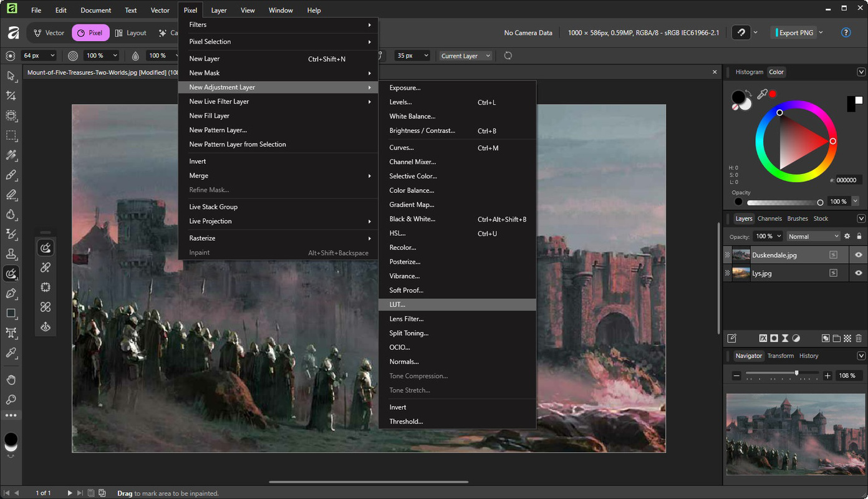868x499 pixels.
Task: Click the layer lock icon
Action: point(859,236)
